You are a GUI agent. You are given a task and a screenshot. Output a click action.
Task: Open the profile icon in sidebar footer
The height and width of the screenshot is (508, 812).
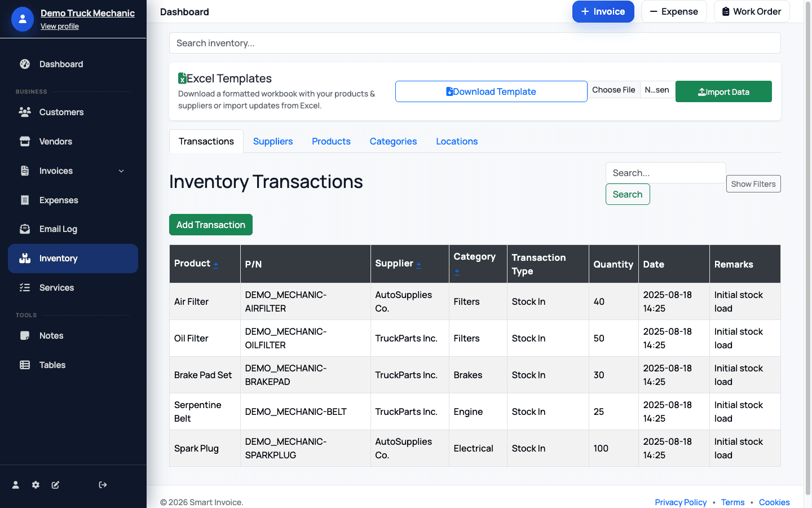pyautogui.click(x=16, y=485)
